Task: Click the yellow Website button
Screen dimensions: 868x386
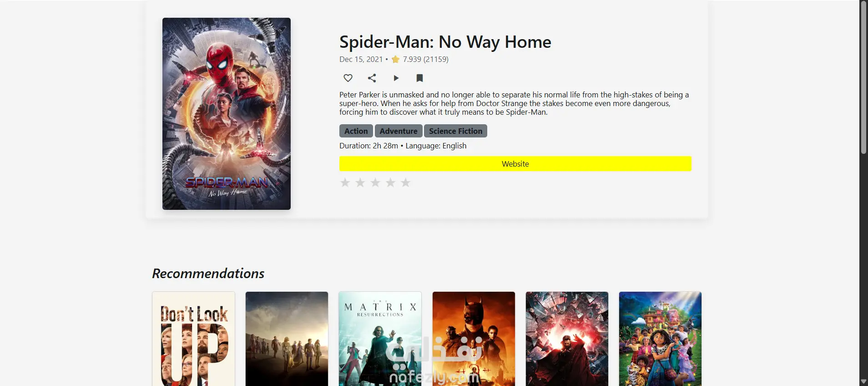Action: coord(515,164)
